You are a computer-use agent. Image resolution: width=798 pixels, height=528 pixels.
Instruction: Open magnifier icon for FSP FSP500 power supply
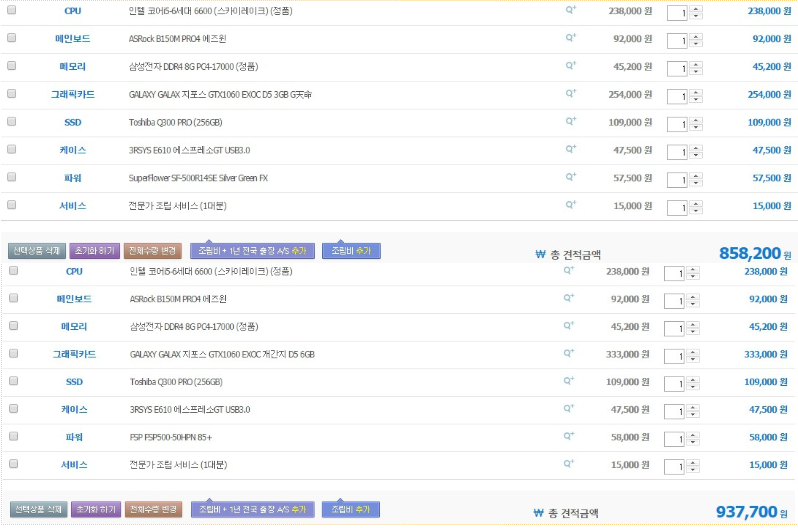[568, 436]
